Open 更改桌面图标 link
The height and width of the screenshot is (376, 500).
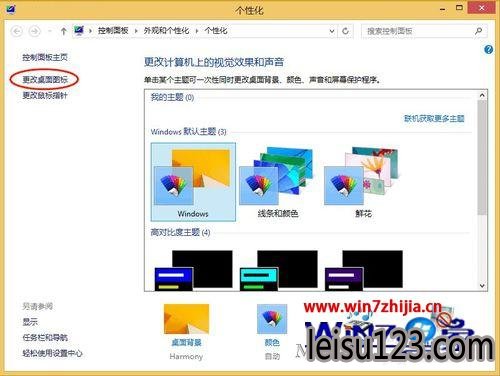point(45,79)
